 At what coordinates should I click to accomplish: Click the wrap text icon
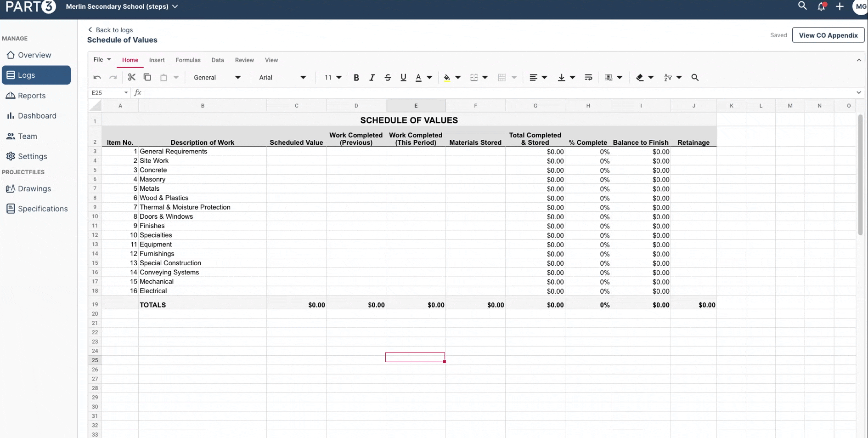point(588,78)
